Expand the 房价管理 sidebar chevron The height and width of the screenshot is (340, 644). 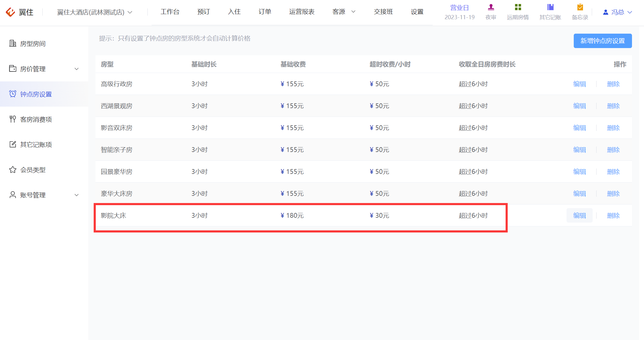[77, 69]
